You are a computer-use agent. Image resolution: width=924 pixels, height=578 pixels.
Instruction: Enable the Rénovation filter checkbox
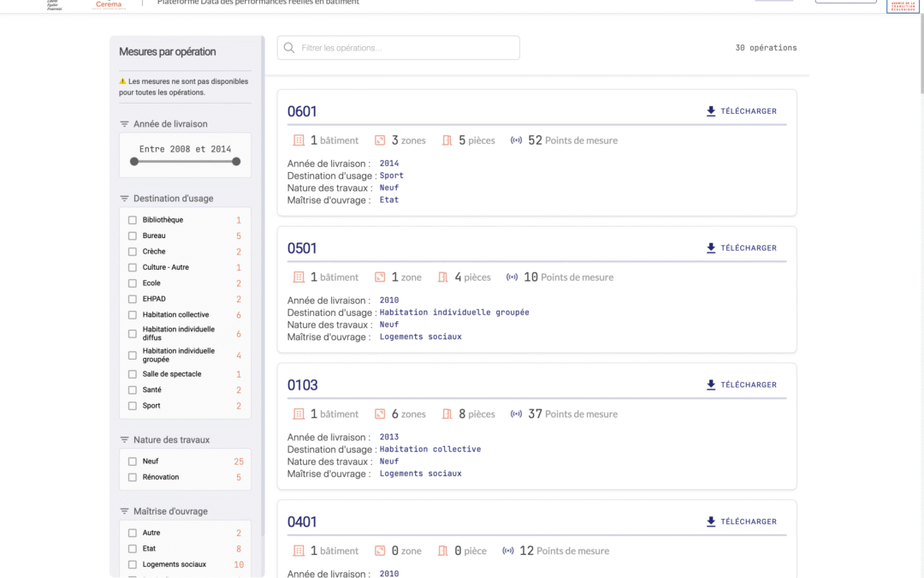[x=133, y=478]
